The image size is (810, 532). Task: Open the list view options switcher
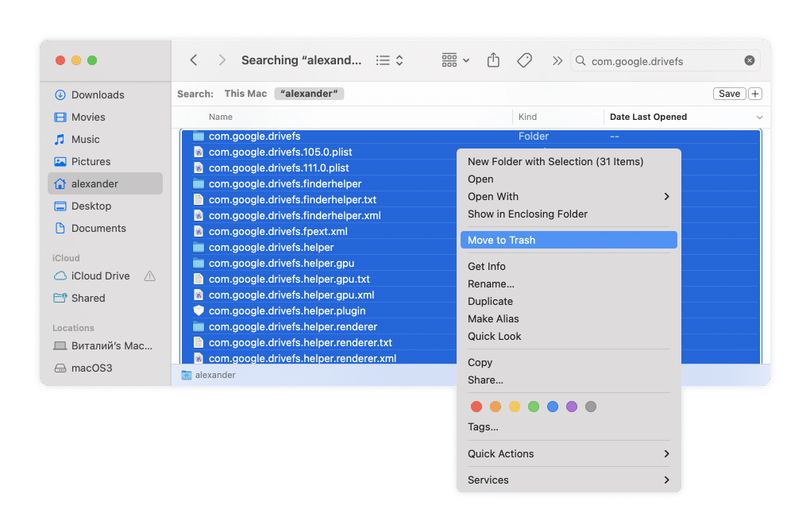(x=390, y=60)
